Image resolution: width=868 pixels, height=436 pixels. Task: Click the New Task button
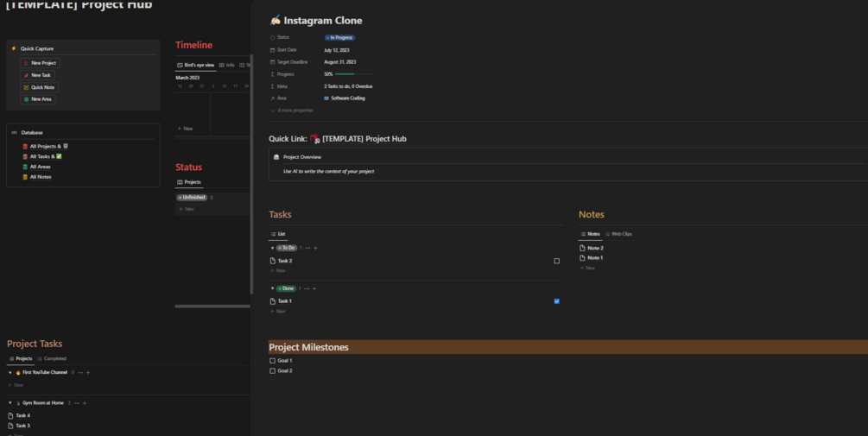(37, 75)
